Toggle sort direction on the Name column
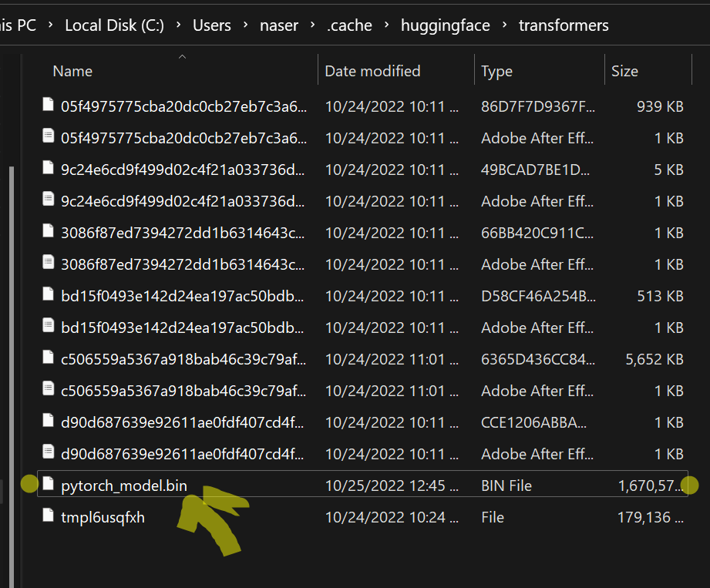This screenshot has height=588, width=710. click(72, 71)
